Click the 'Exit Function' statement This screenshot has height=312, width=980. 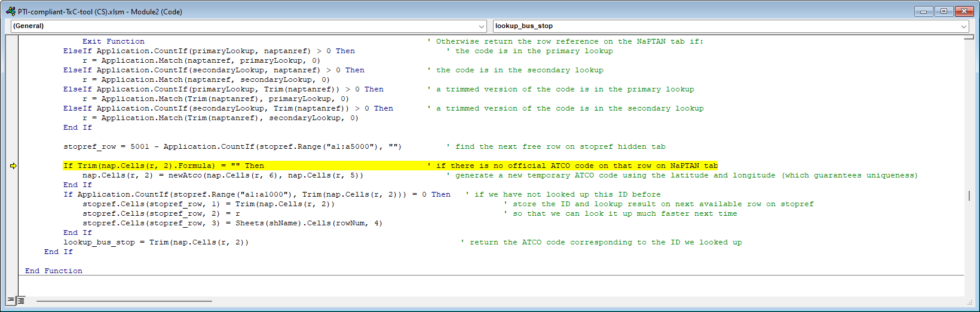pyautogui.click(x=113, y=41)
